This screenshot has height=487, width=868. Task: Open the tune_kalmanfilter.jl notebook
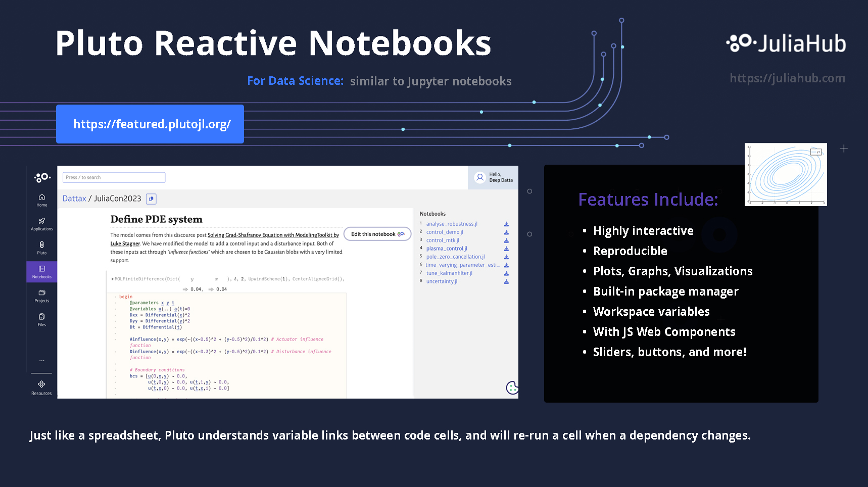click(449, 273)
